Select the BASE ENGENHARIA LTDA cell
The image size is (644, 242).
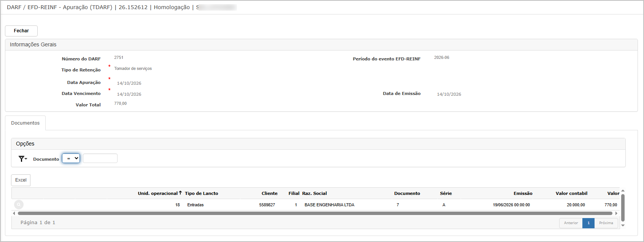(x=329, y=205)
